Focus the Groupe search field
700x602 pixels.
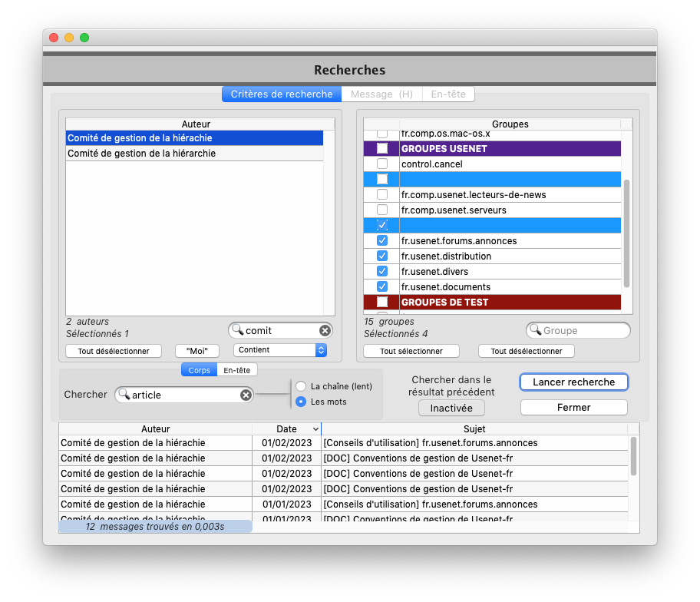click(x=578, y=330)
